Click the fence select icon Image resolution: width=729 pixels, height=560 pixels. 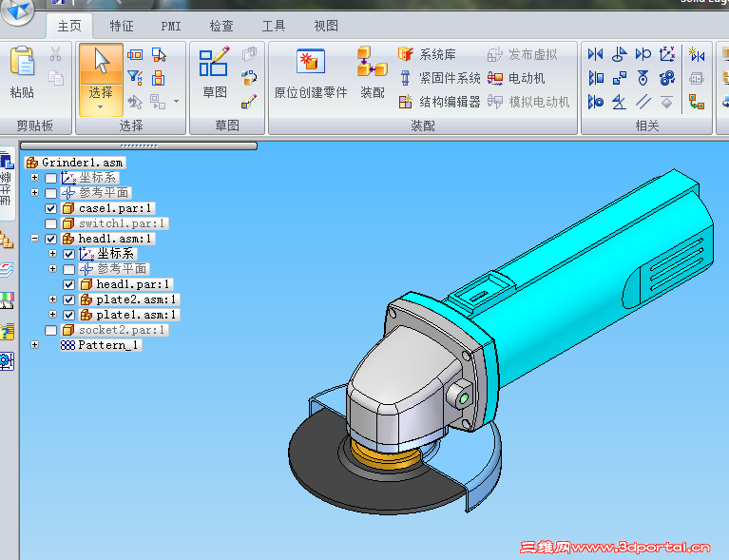pos(135,54)
